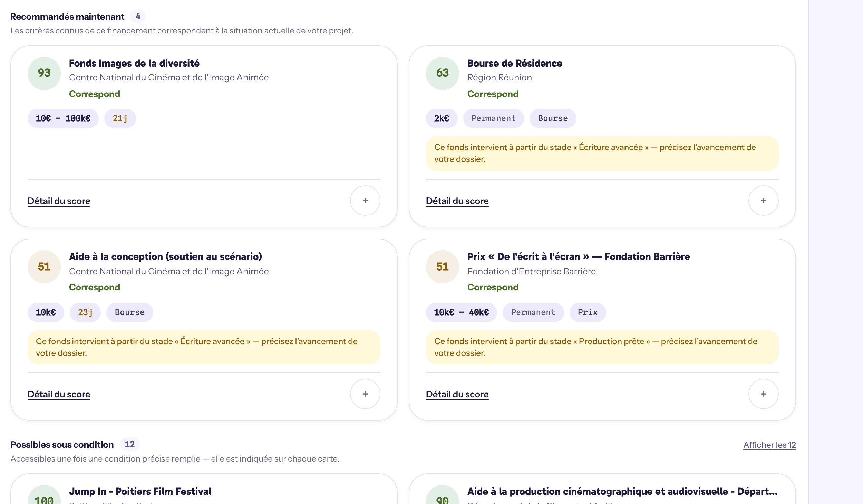Open Détail du score for Bourse de Résidence
The image size is (863, 504).
(457, 201)
